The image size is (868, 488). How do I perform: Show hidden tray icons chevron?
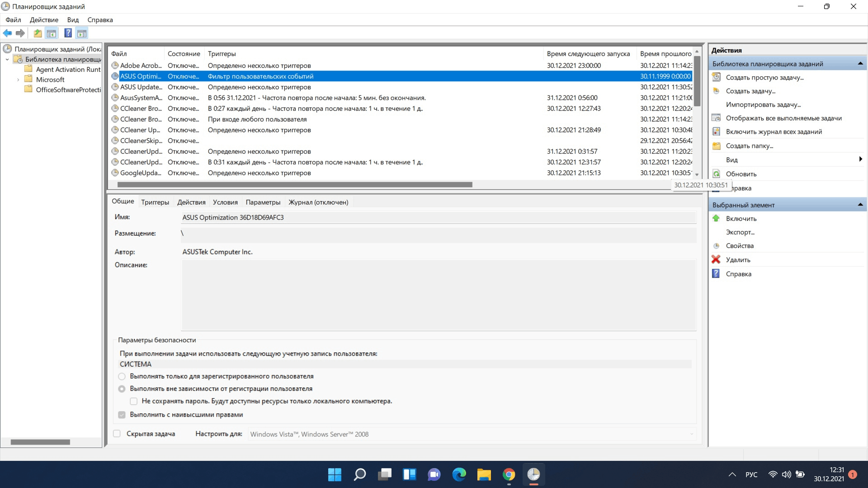tap(732, 474)
